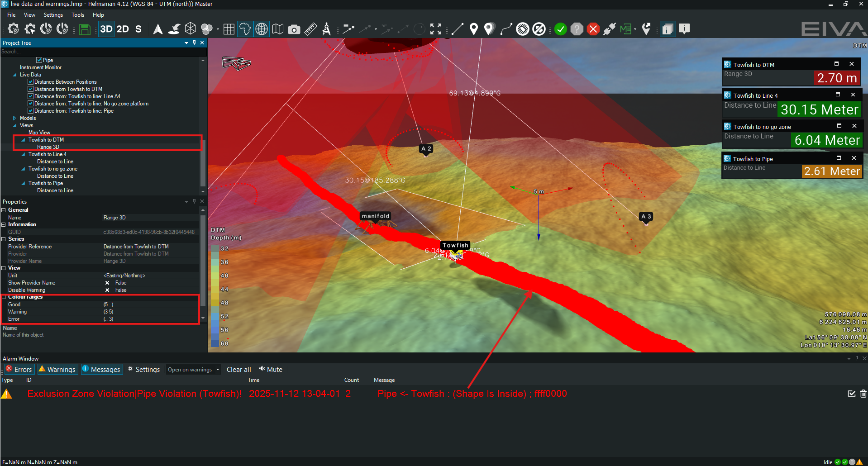Image resolution: width=868 pixels, height=466 pixels.
Task: Select the Warnings tab in Alarm Window
Action: click(x=57, y=369)
